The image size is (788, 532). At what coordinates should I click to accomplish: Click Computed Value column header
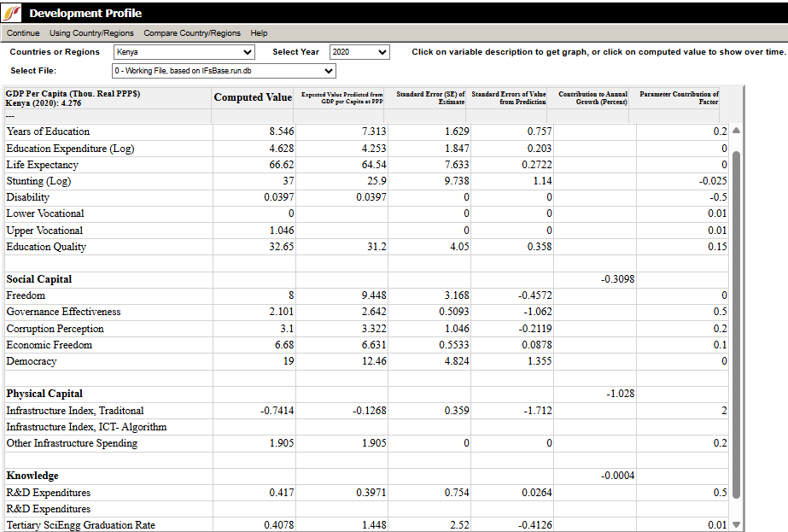click(x=253, y=97)
